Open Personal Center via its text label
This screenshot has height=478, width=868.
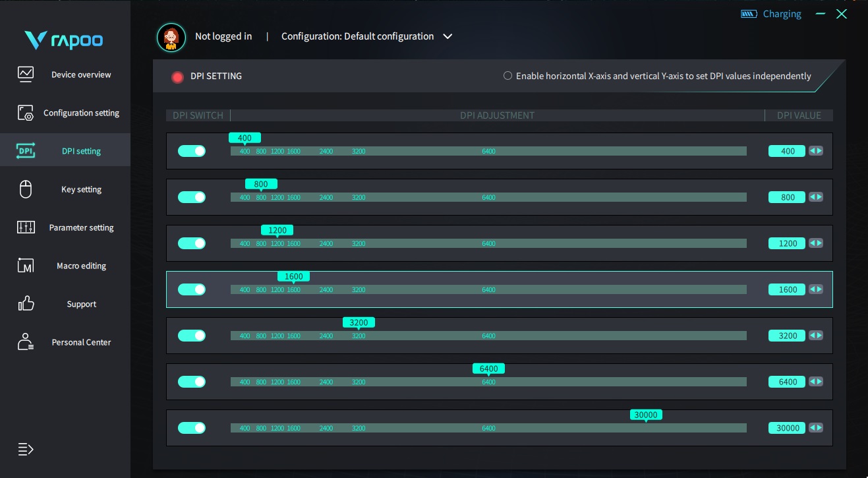[x=81, y=342]
